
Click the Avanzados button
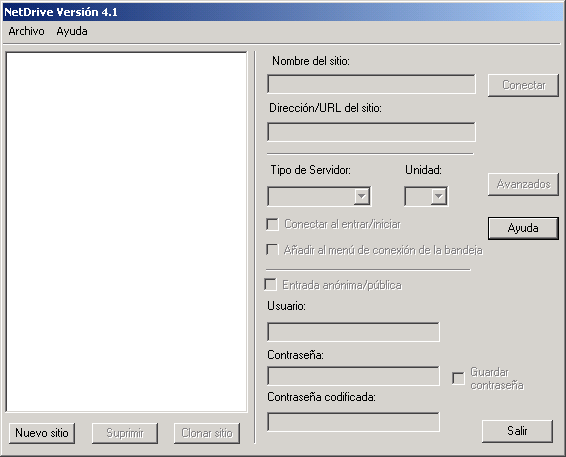[523, 184]
